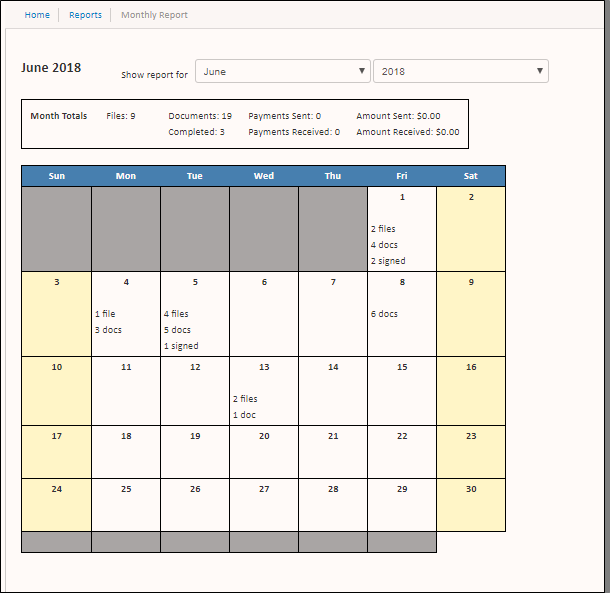The height and width of the screenshot is (593, 610).
Task: Select day 28 on the calendar
Action: click(333, 505)
